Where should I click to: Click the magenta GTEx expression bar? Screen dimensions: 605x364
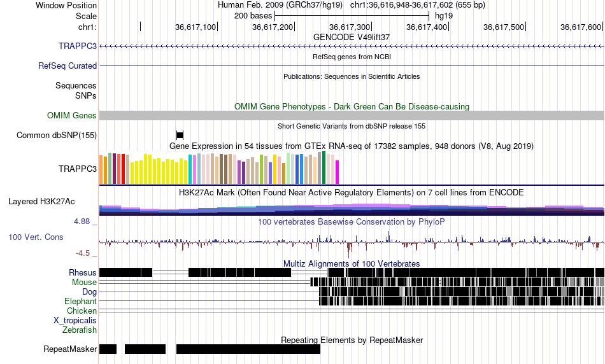click(x=338, y=172)
